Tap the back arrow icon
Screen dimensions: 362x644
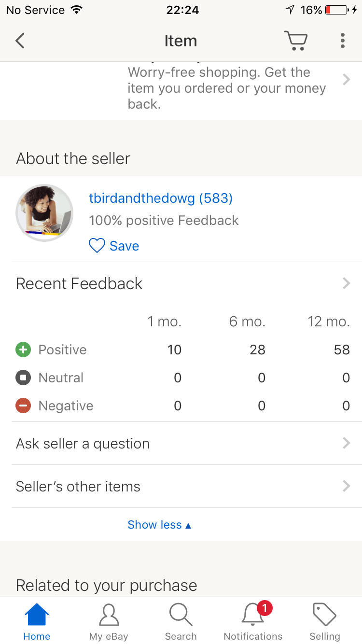tap(20, 41)
